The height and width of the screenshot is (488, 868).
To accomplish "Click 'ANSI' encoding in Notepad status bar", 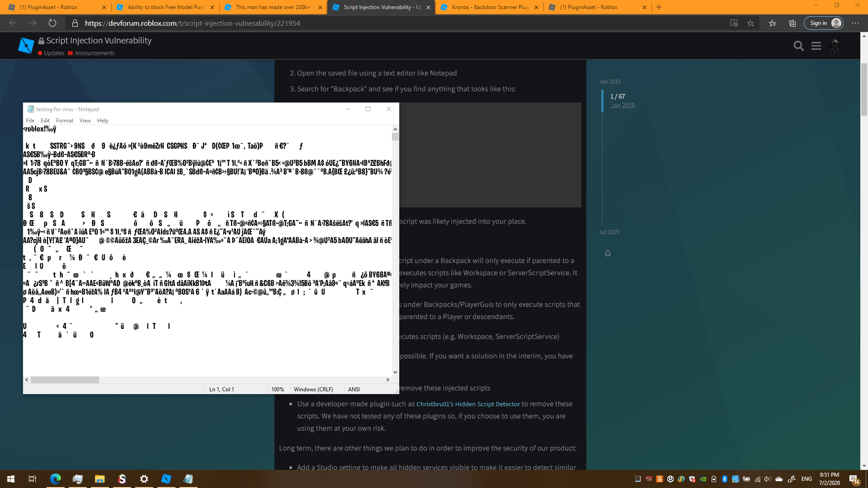I will coord(354,389).
